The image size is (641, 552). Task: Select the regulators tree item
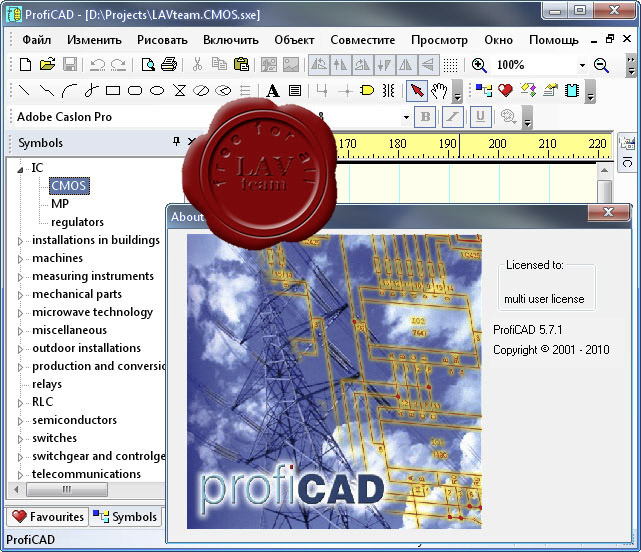click(x=77, y=222)
